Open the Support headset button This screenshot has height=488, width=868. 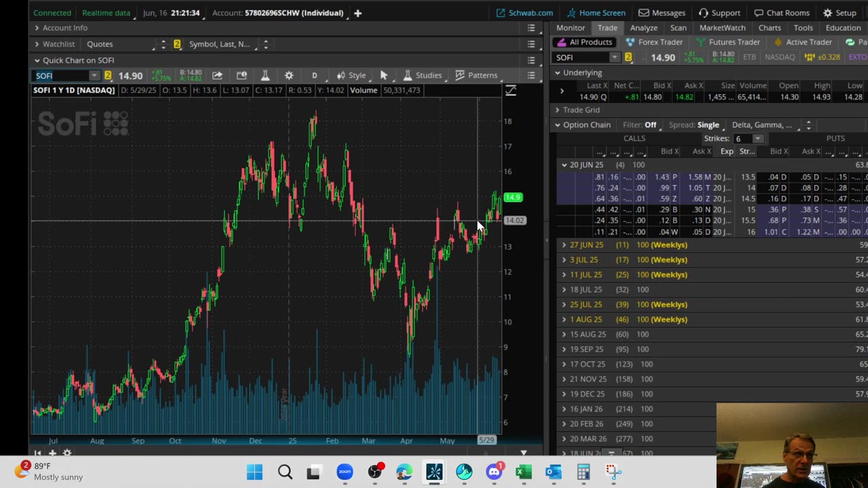(719, 13)
